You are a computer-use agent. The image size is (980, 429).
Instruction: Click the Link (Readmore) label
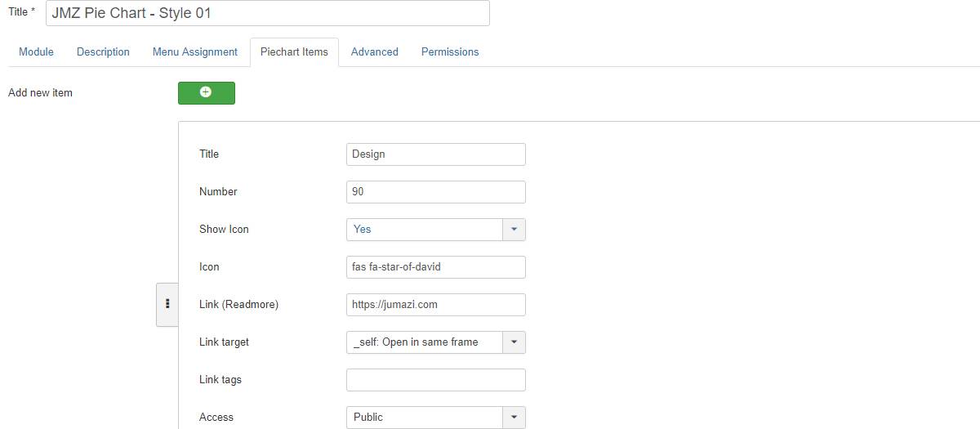tap(238, 304)
